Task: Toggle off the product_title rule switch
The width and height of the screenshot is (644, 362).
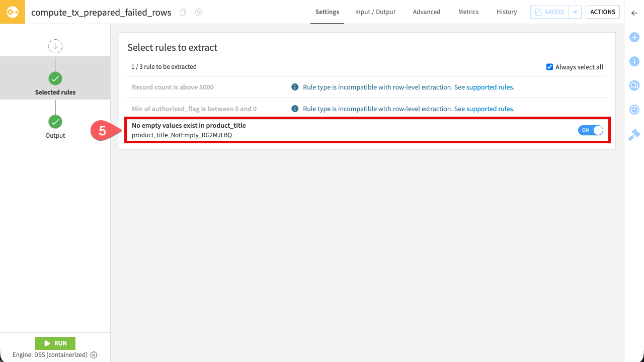Action: coord(590,130)
